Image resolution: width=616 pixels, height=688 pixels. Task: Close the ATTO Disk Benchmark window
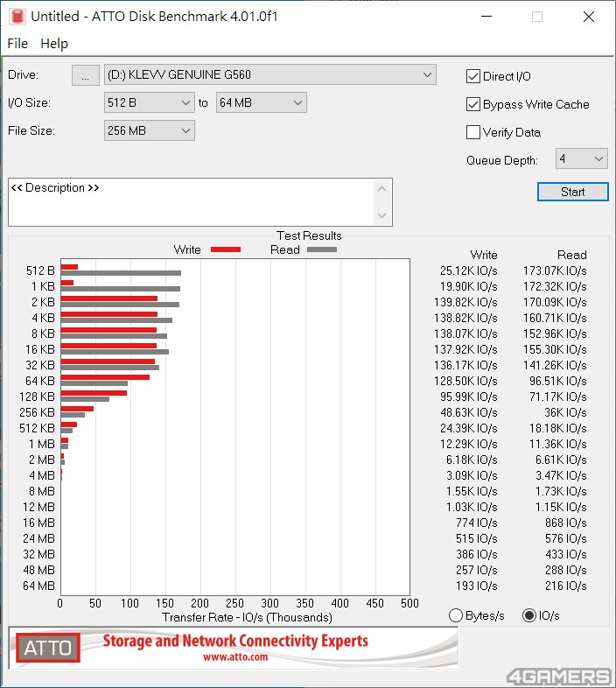click(x=589, y=17)
